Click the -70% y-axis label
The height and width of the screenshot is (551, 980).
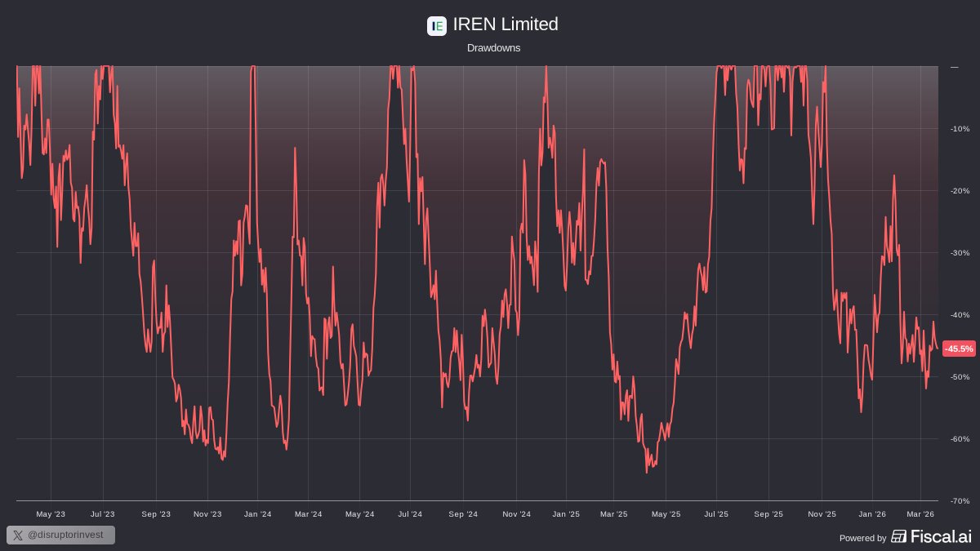coord(959,501)
